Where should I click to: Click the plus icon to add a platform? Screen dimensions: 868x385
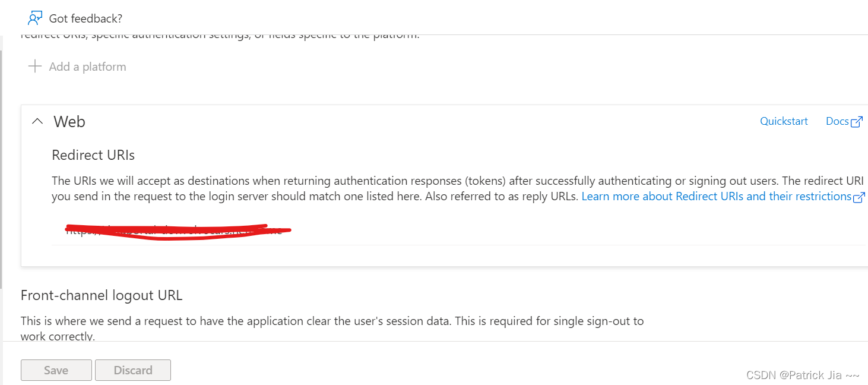pyautogui.click(x=35, y=66)
